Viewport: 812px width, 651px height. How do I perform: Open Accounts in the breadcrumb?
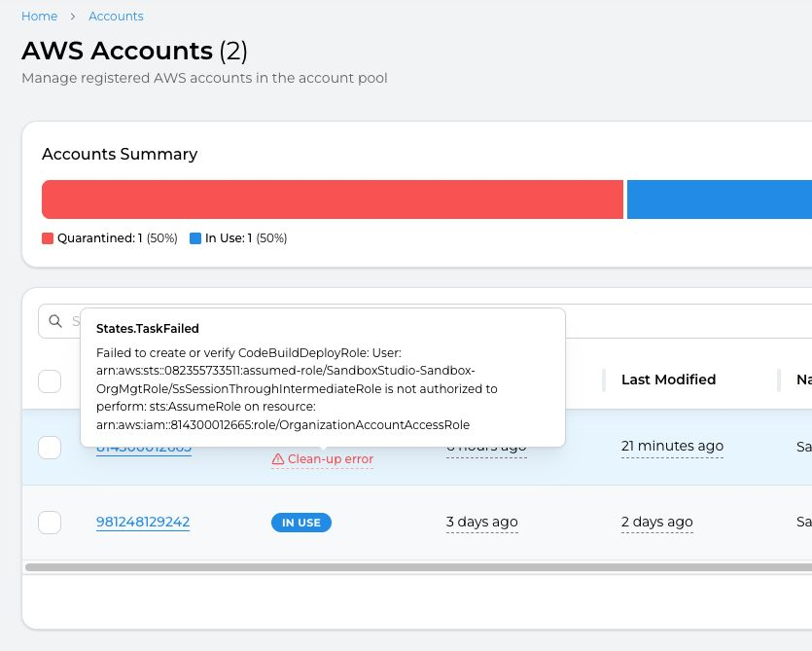[x=116, y=17]
